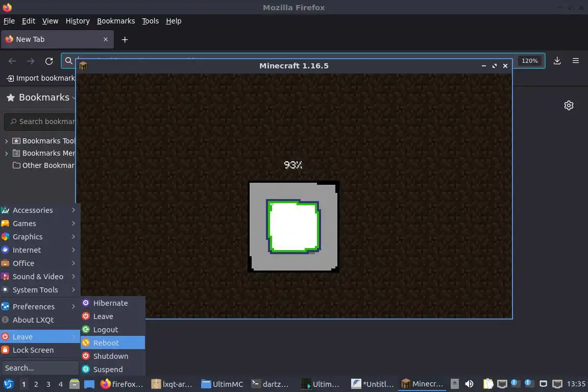Screen dimensions: 588x392
Task: Focus the Search bookmarks field
Action: click(x=40, y=121)
